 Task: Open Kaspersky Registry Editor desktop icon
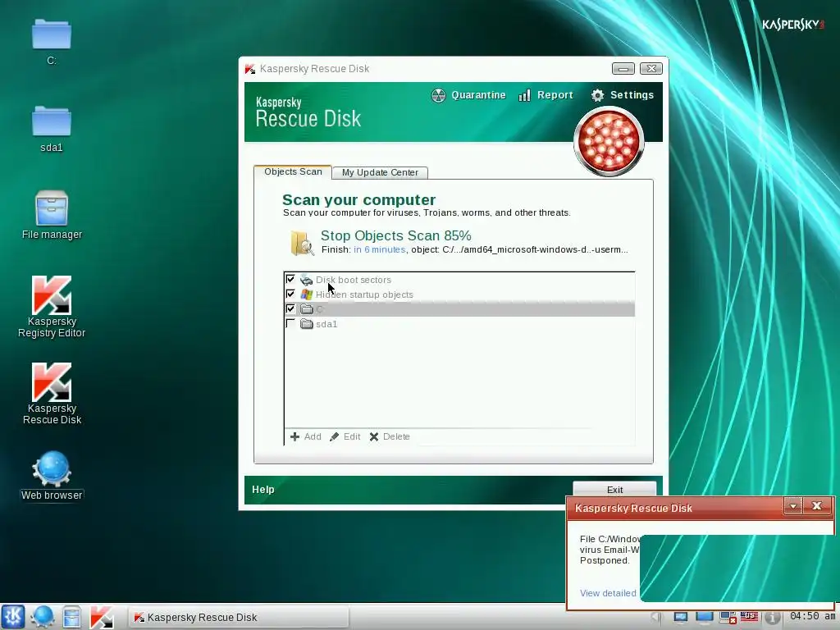click(52, 307)
